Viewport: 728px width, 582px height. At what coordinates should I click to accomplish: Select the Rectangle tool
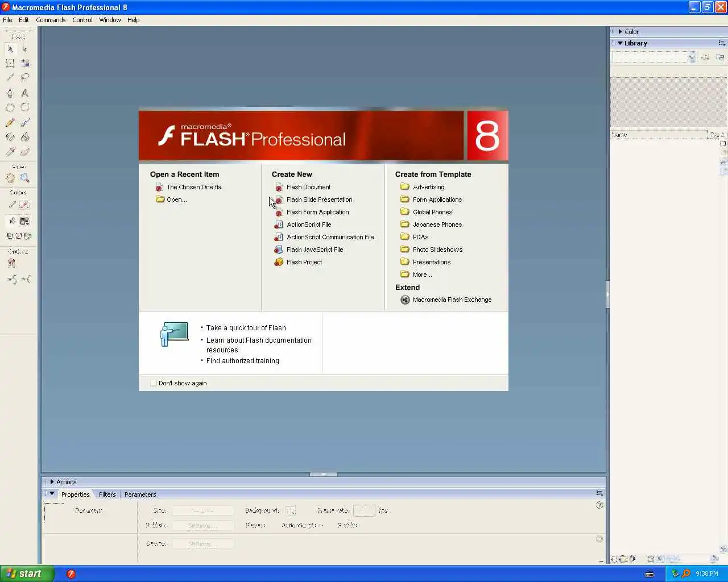tap(25, 107)
